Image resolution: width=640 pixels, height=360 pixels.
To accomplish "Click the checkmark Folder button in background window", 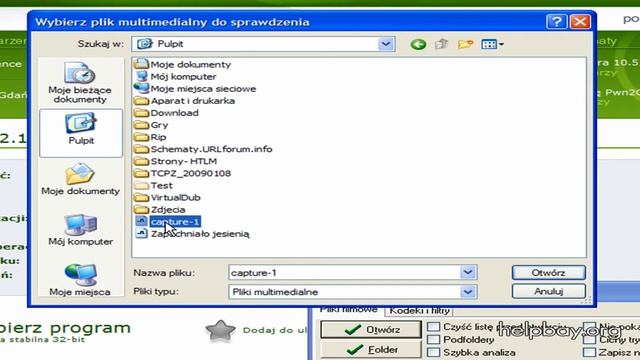I will click(x=371, y=349).
